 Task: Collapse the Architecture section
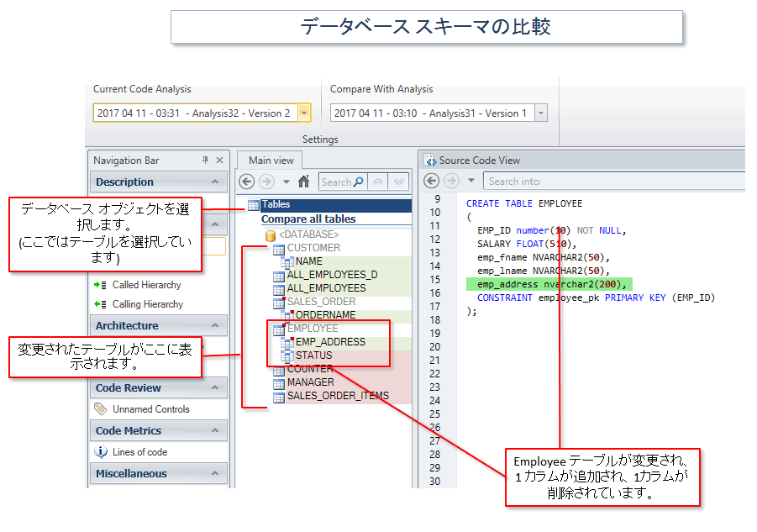215,326
